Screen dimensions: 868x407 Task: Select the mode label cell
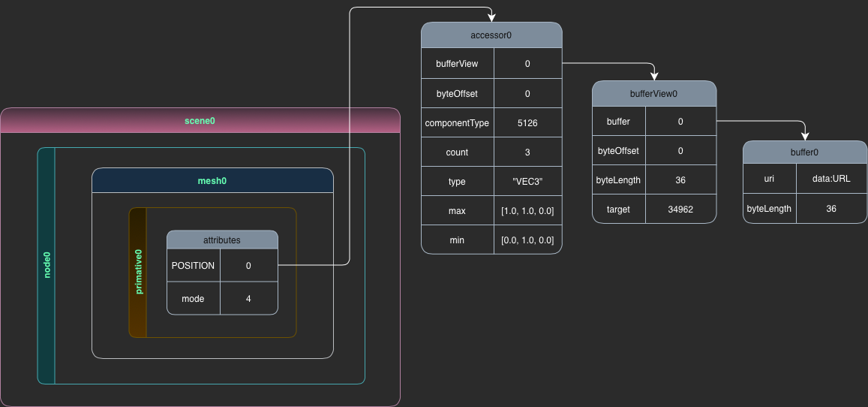[194, 298]
